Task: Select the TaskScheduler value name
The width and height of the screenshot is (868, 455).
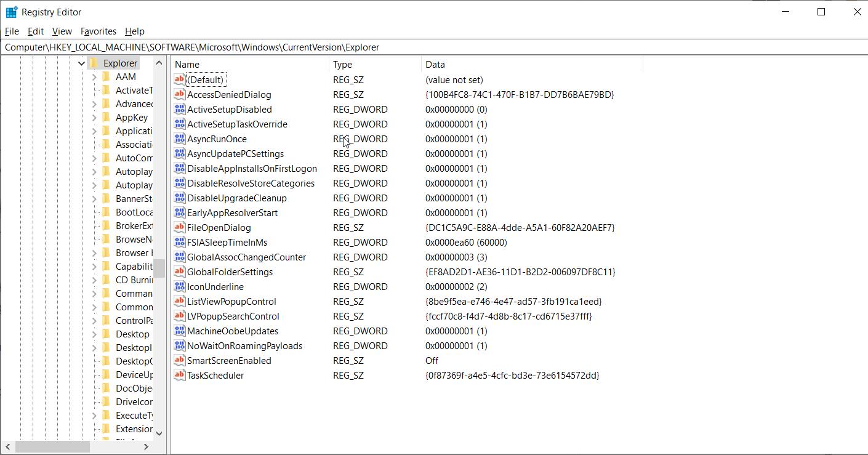Action: click(215, 375)
